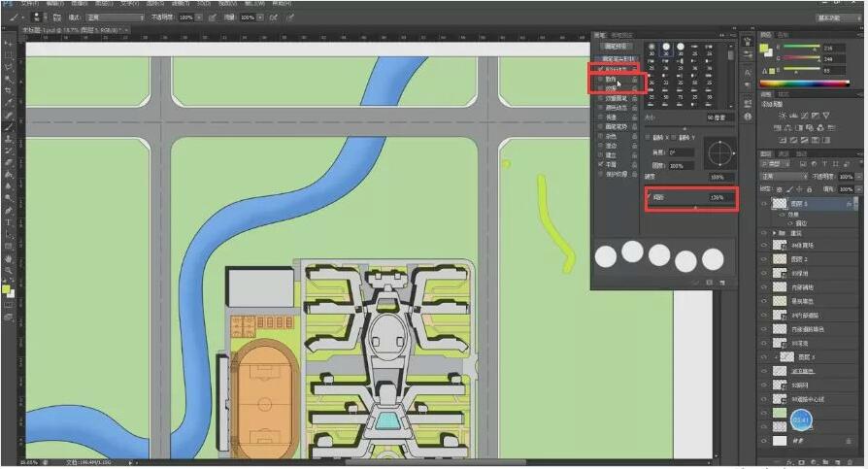Expand the 建筑 layer group
868x469 pixels.
coord(774,233)
